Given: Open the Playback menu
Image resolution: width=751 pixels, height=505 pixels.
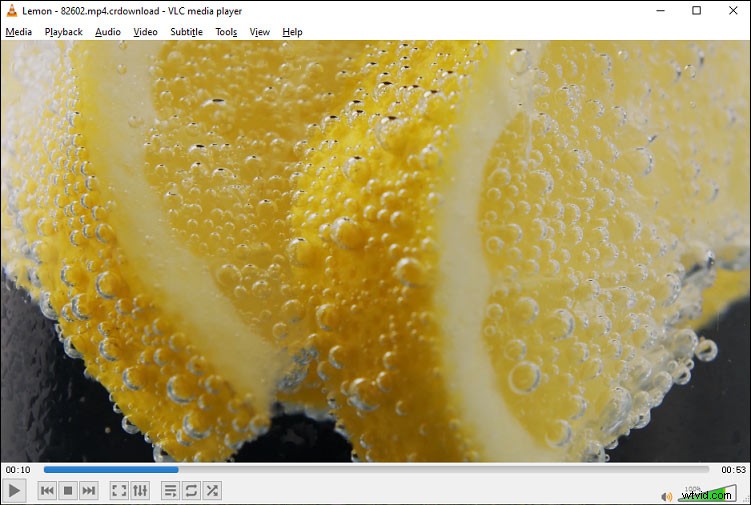Looking at the screenshot, I should point(64,32).
